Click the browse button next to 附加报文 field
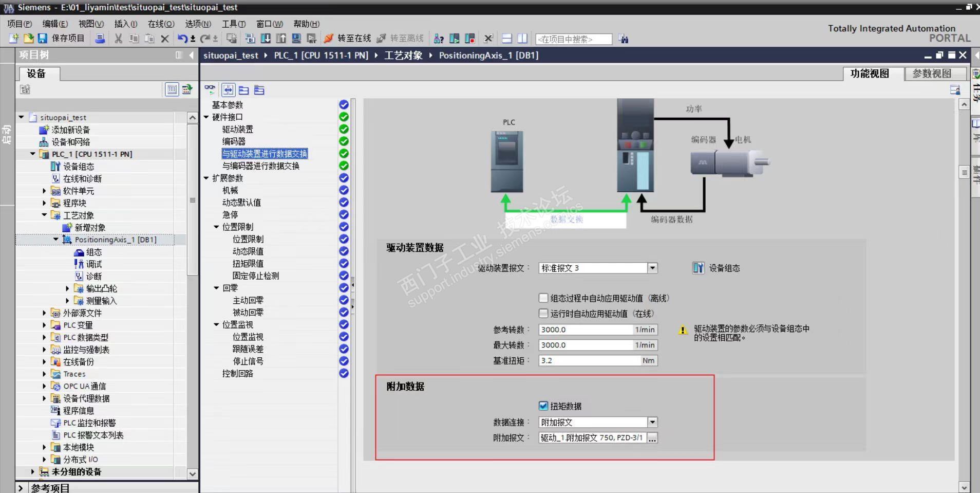980x493 pixels. click(652, 438)
